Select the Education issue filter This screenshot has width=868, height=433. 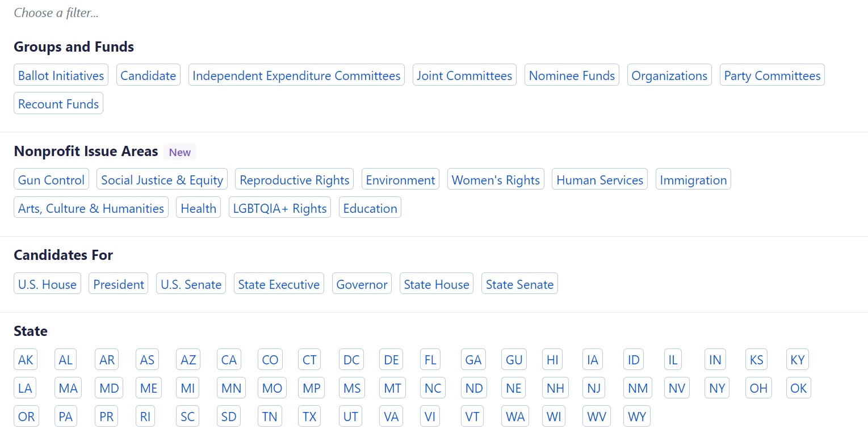pyautogui.click(x=370, y=208)
